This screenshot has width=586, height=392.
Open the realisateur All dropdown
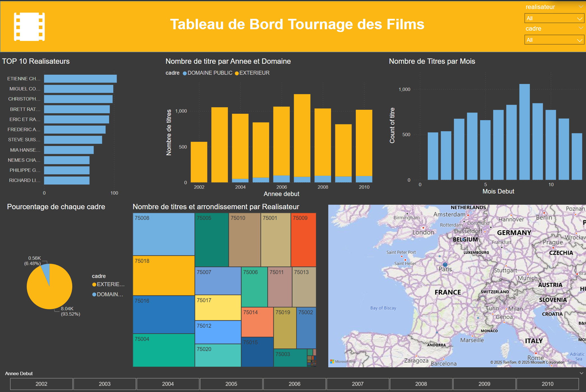554,19
